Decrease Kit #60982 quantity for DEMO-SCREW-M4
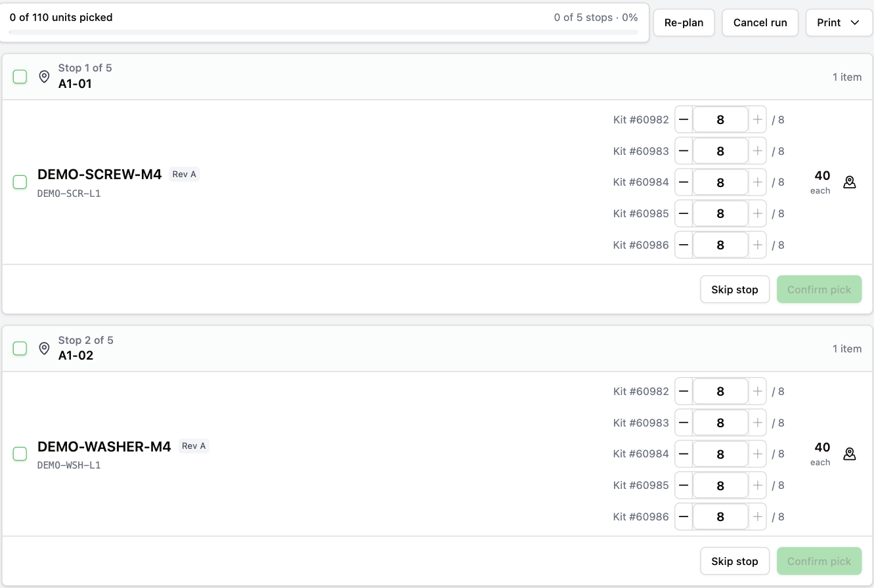 click(x=684, y=119)
